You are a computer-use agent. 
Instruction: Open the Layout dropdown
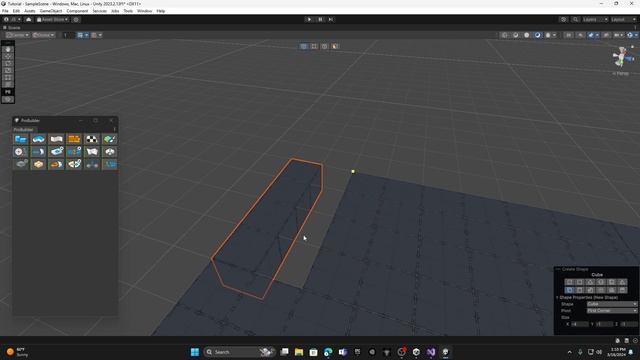[624, 19]
